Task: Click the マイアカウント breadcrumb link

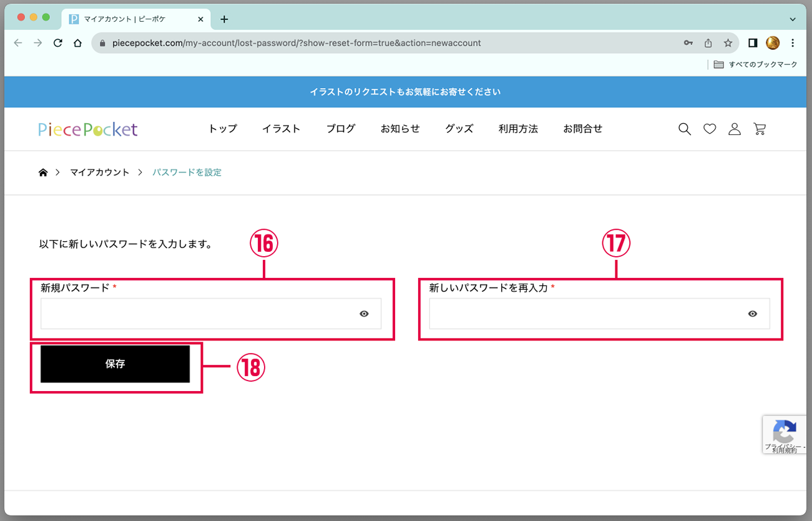Action: pyautogui.click(x=99, y=172)
